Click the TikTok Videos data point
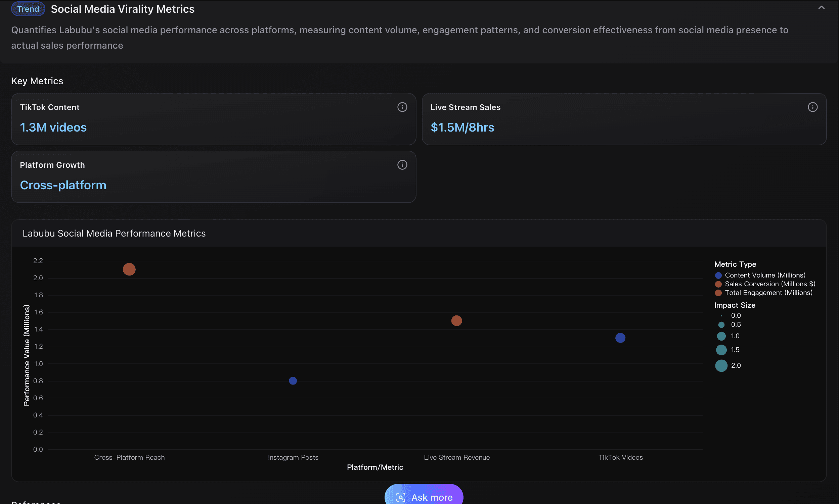Screen dimensions: 839x504 [620, 338]
